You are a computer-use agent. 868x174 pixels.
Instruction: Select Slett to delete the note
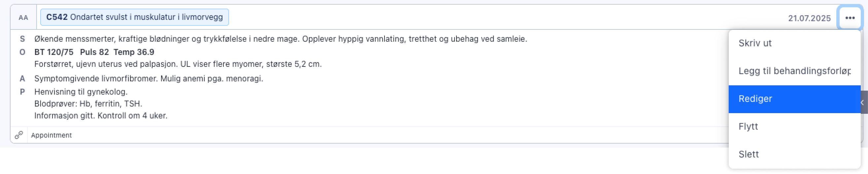click(749, 154)
